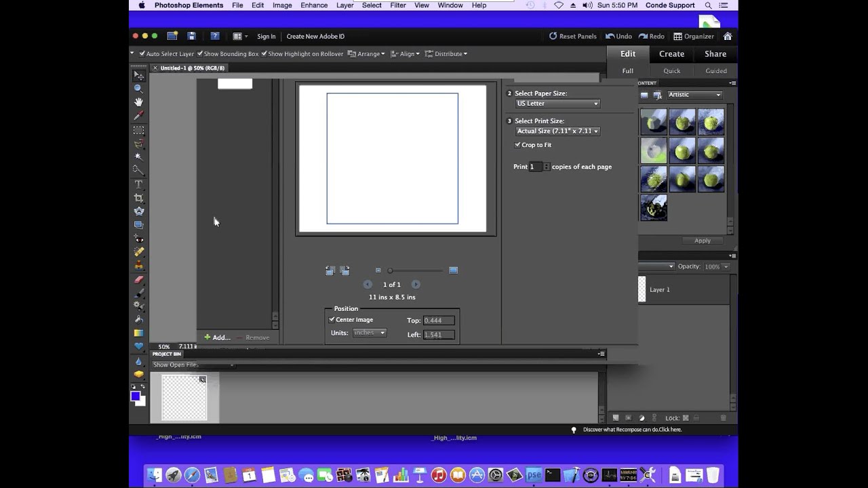Open the Enhance menu

(x=314, y=5)
